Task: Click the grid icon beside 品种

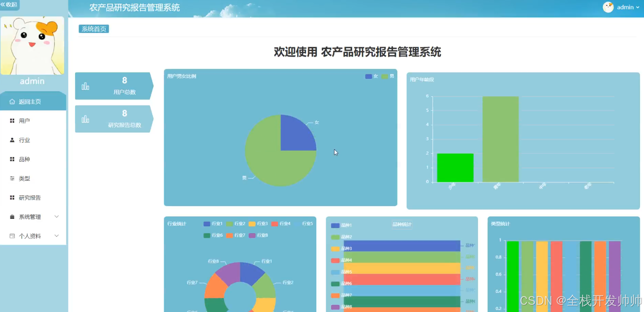Action: [x=12, y=159]
